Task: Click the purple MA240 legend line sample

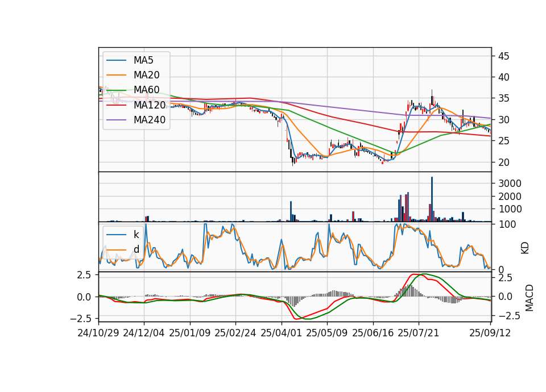Action: point(116,120)
